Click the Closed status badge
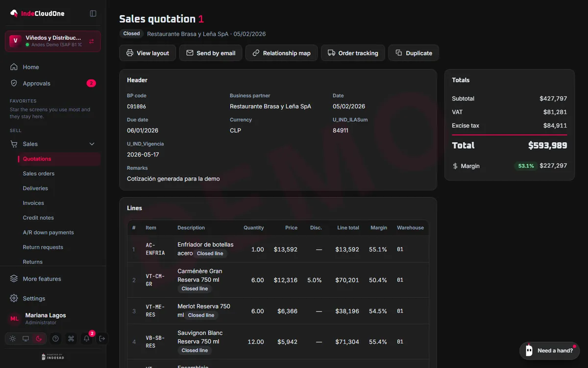The height and width of the screenshot is (368, 588). (131, 34)
